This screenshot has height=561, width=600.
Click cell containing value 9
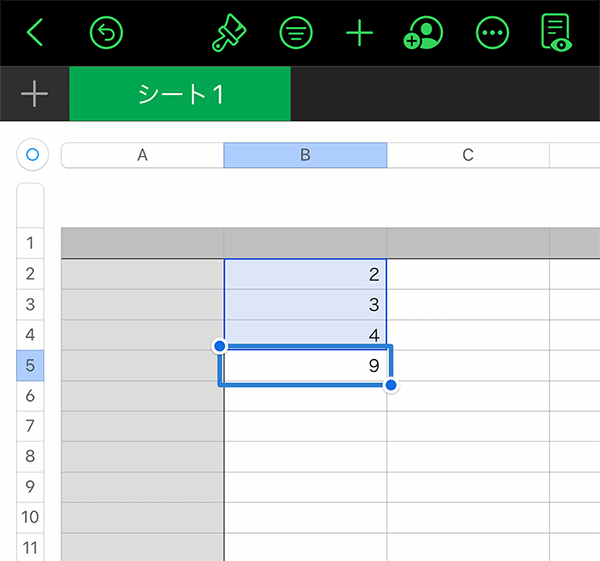(x=305, y=365)
